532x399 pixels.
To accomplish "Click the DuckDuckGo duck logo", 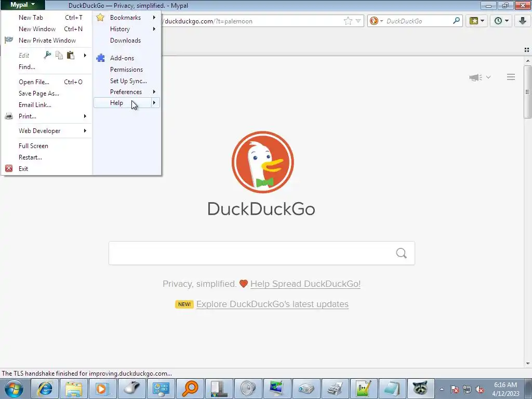I will (262, 162).
